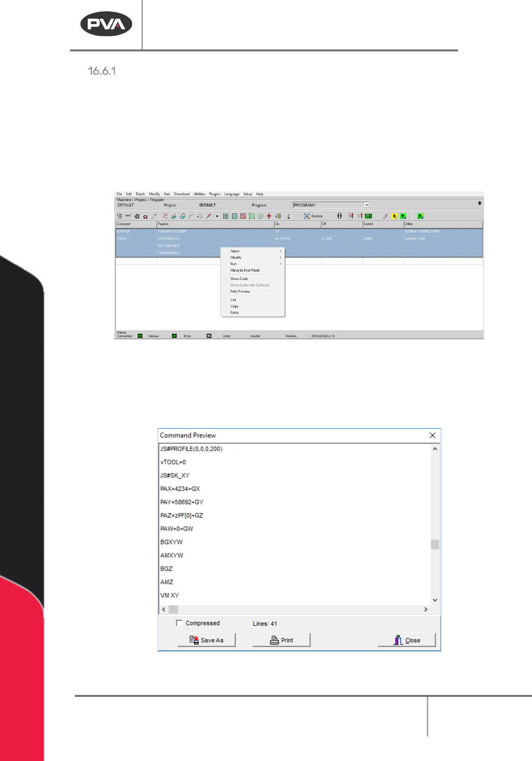This screenshot has width=532, height=761.
Task: Select the line JS#PROFILE(0,0,0,200)
Action: 191,449
